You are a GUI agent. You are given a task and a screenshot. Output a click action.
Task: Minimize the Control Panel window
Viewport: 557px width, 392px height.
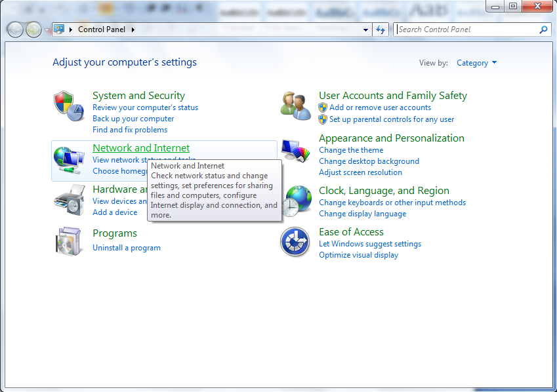click(495, 6)
